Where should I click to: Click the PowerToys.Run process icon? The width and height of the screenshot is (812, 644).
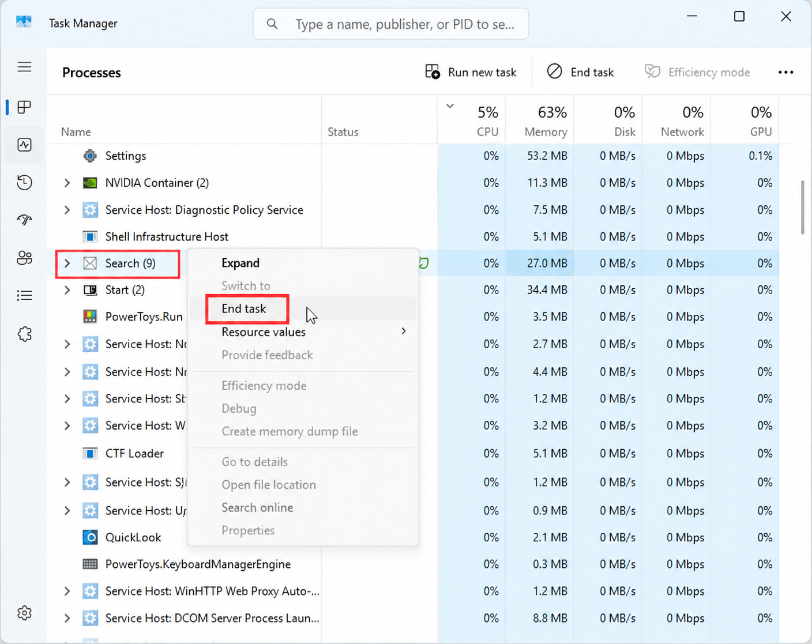pyautogui.click(x=90, y=317)
